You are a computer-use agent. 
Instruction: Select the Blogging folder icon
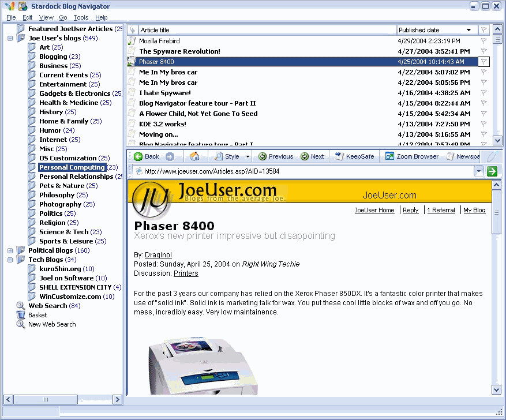[x=32, y=57]
